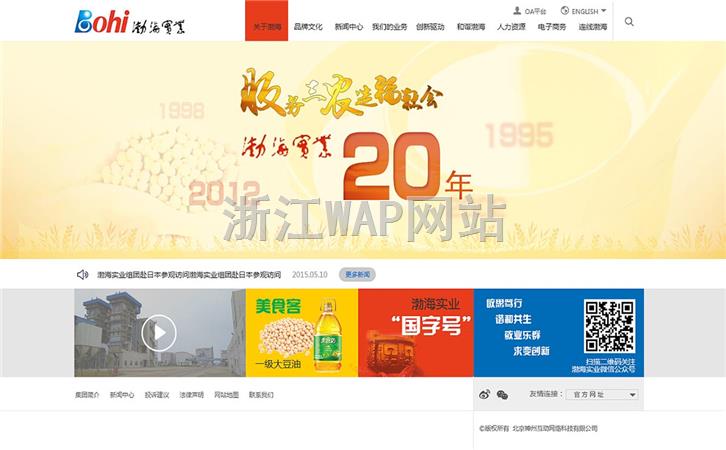Click the Weibo icon in footer
726x450 pixels.
484,394
